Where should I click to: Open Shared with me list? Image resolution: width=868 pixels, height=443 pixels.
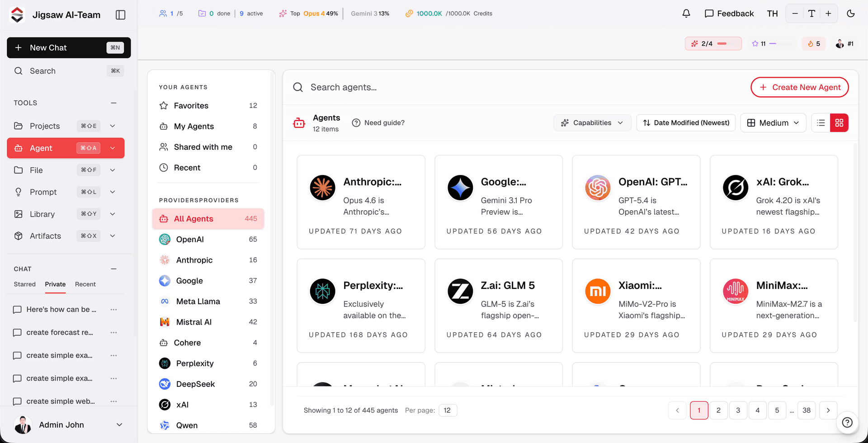click(208, 147)
